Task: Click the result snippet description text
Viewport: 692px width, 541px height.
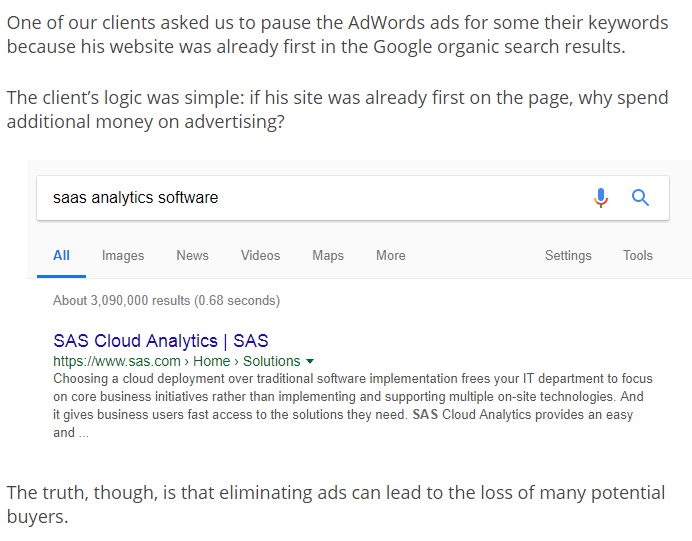Action: coord(353,406)
